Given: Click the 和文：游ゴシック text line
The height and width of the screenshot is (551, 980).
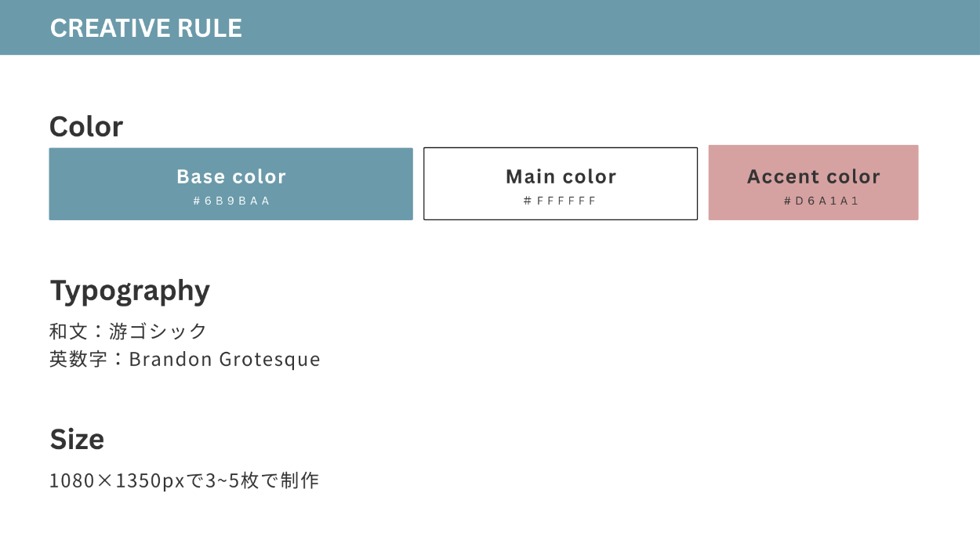Looking at the screenshot, I should pos(128,331).
